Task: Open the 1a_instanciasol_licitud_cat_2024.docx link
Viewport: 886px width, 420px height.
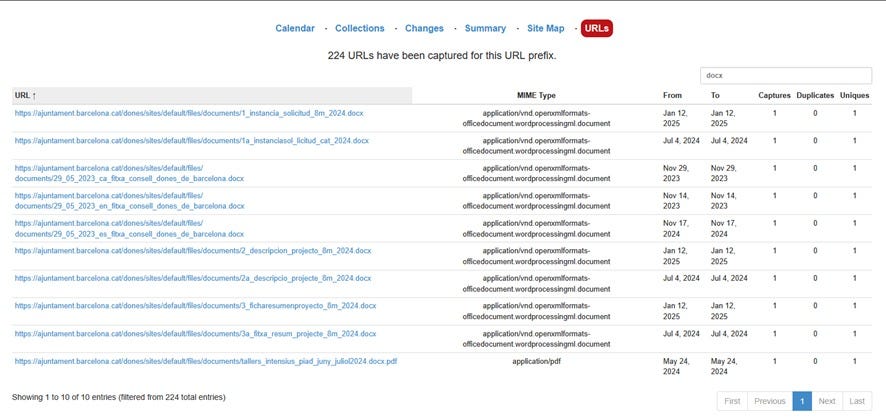Action: [x=192, y=141]
